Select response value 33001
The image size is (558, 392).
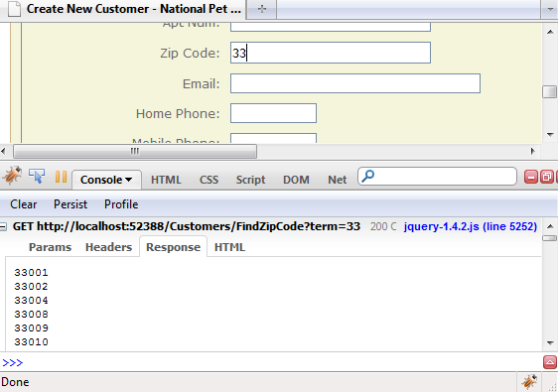(x=31, y=273)
